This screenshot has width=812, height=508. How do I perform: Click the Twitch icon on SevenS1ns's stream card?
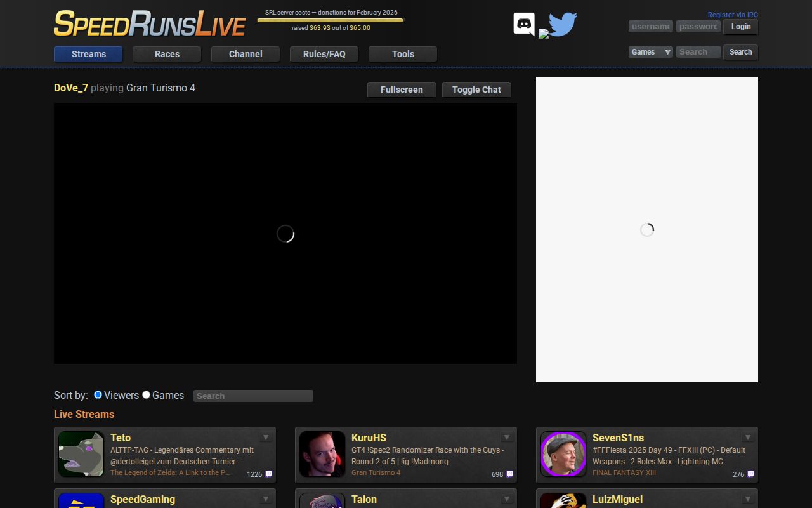point(750,474)
